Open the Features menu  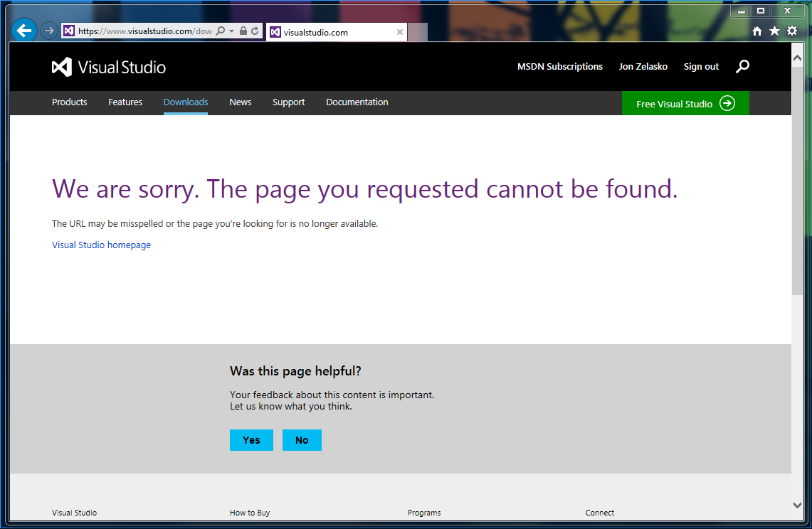[x=125, y=102]
